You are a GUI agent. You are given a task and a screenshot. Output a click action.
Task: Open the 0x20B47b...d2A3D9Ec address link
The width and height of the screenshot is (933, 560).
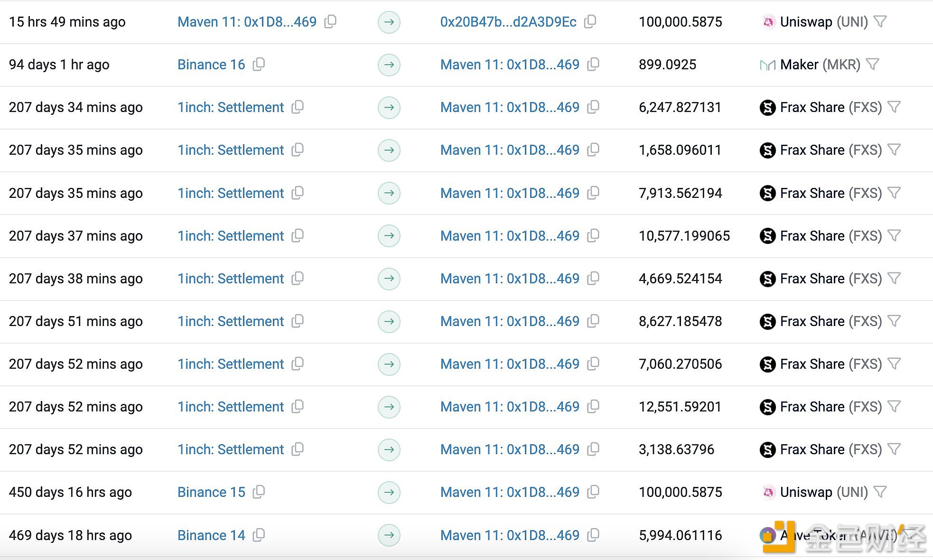click(508, 22)
